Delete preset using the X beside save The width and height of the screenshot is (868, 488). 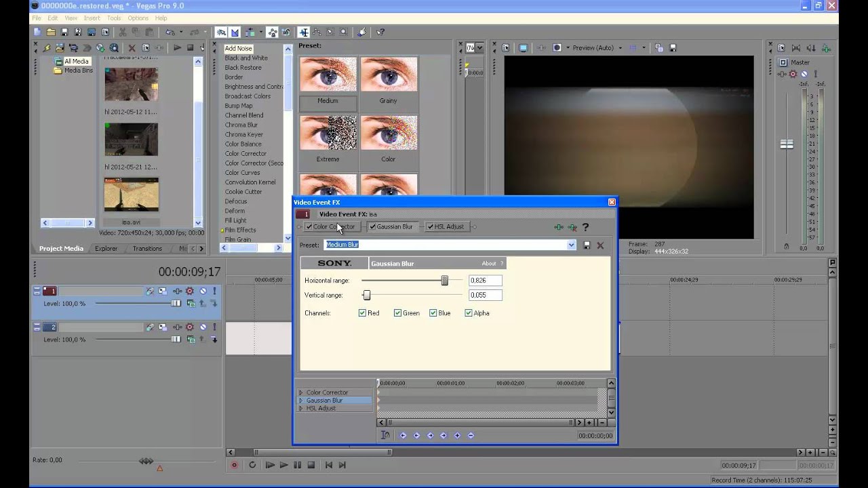[x=600, y=245]
